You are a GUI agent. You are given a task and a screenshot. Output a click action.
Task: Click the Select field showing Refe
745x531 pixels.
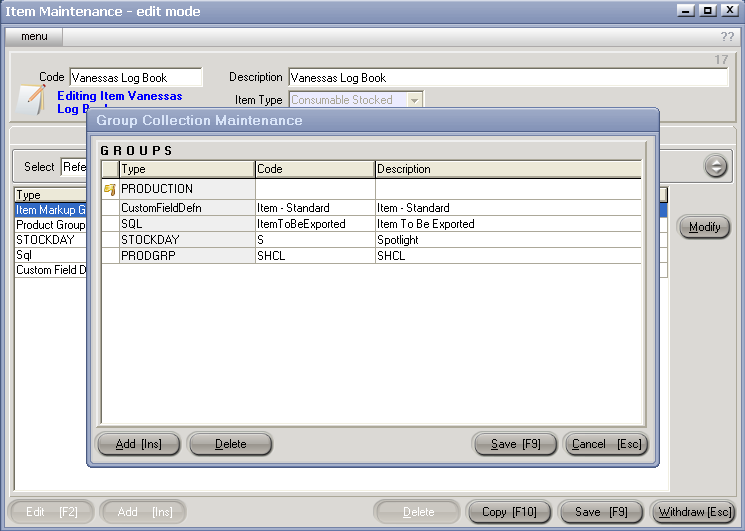[74, 167]
